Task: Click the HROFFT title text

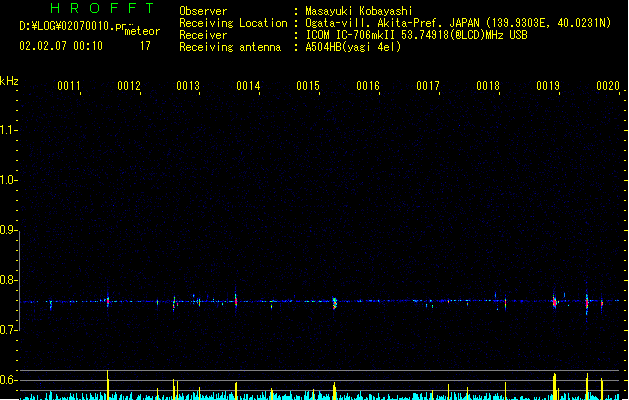Action: coord(102,8)
